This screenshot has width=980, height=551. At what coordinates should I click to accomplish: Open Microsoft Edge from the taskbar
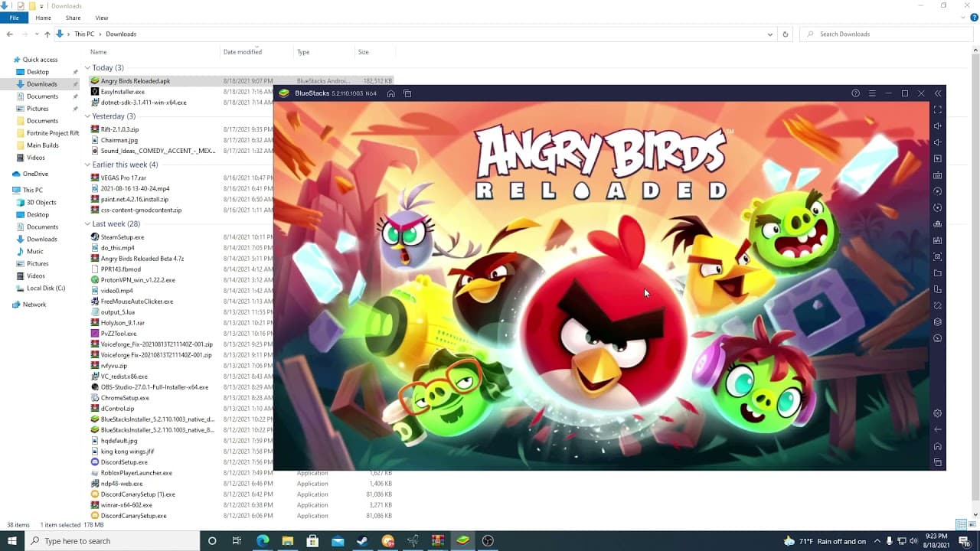(x=263, y=541)
